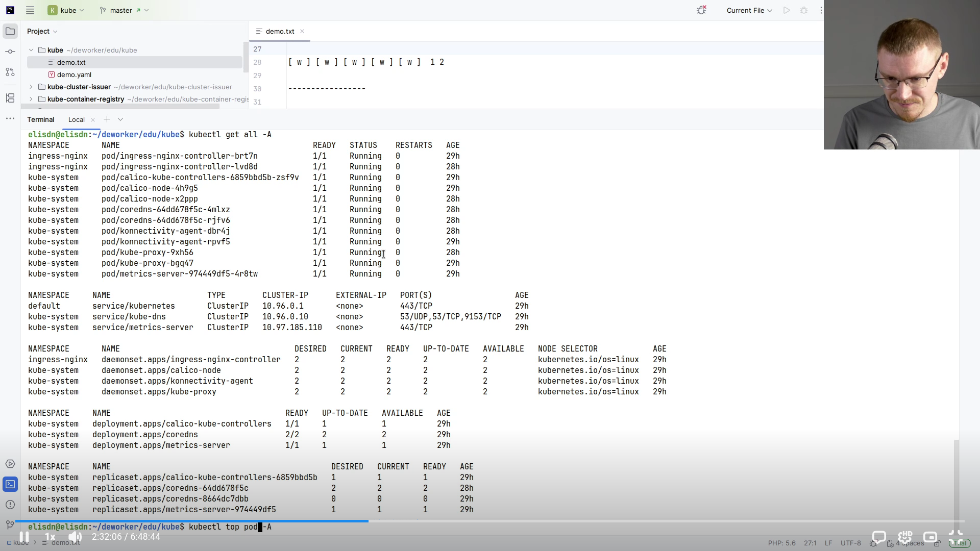Click the debug listener bug icon
This screenshot has height=551, width=980.
[701, 10]
